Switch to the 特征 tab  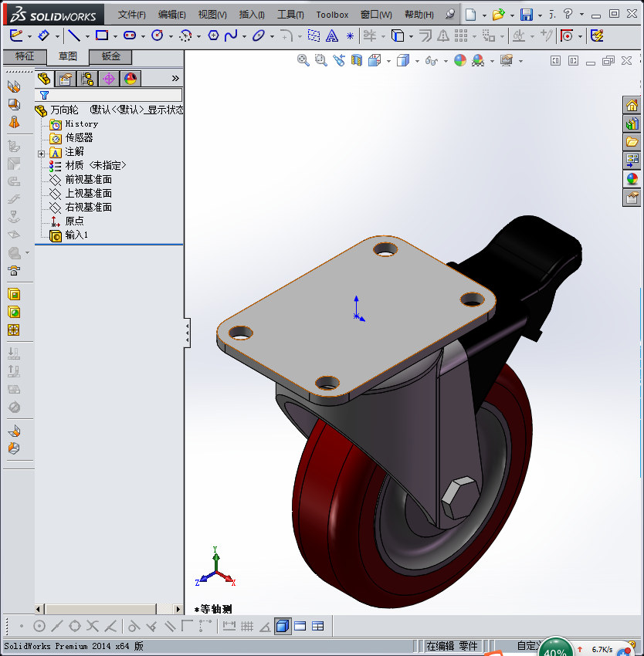25,56
